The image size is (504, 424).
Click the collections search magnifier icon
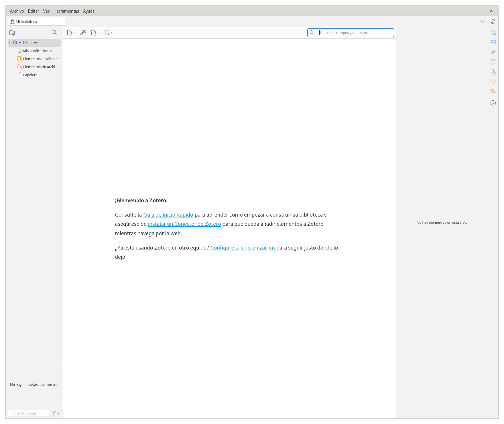click(x=54, y=33)
